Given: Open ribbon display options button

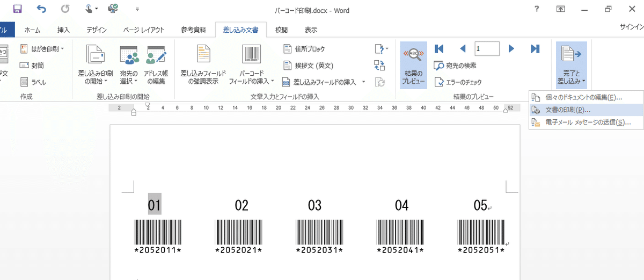Looking at the screenshot, I should click(x=560, y=9).
